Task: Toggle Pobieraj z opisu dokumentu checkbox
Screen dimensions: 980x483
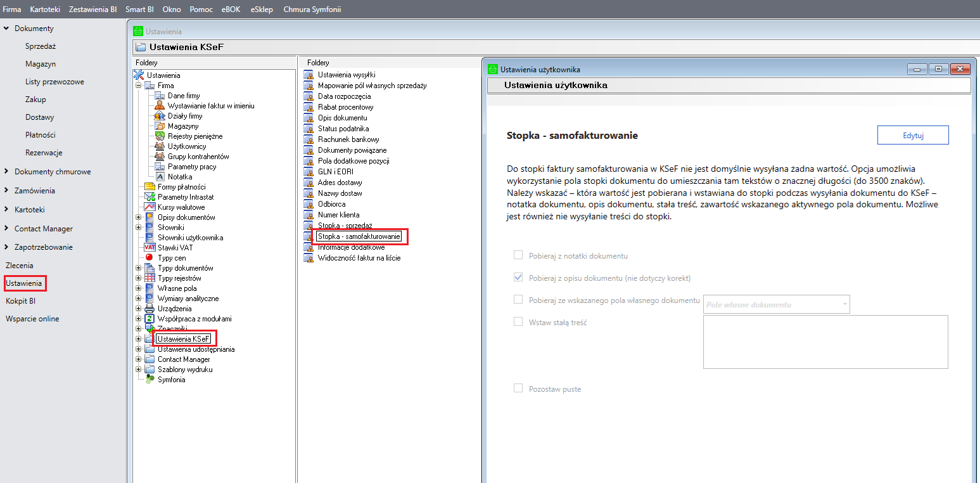Action: tap(518, 278)
